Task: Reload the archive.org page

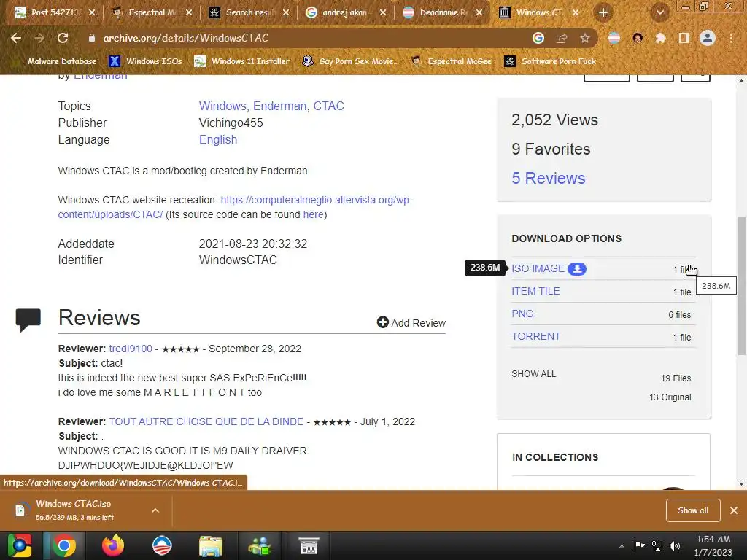Action: tap(63, 38)
